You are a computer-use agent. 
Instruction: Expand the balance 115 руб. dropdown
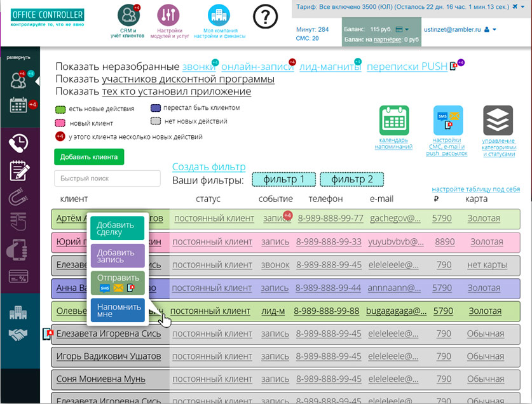402,29
